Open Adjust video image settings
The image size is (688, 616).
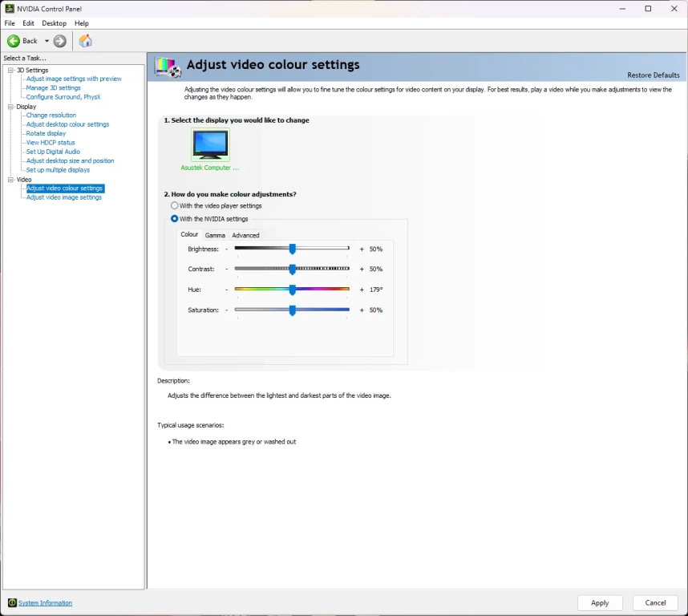(x=64, y=197)
